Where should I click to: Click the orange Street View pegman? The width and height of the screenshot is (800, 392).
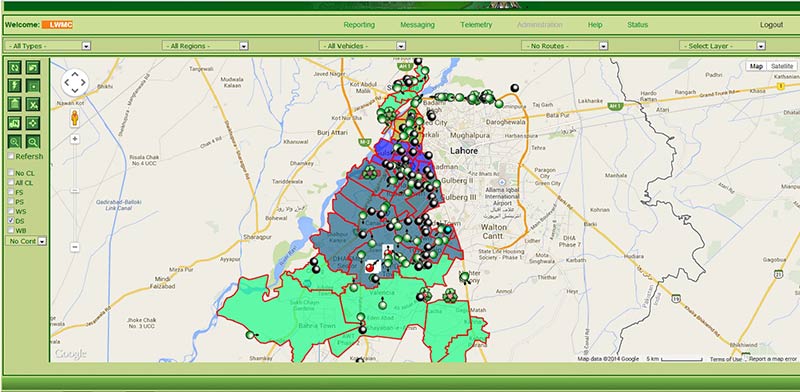tap(75, 118)
